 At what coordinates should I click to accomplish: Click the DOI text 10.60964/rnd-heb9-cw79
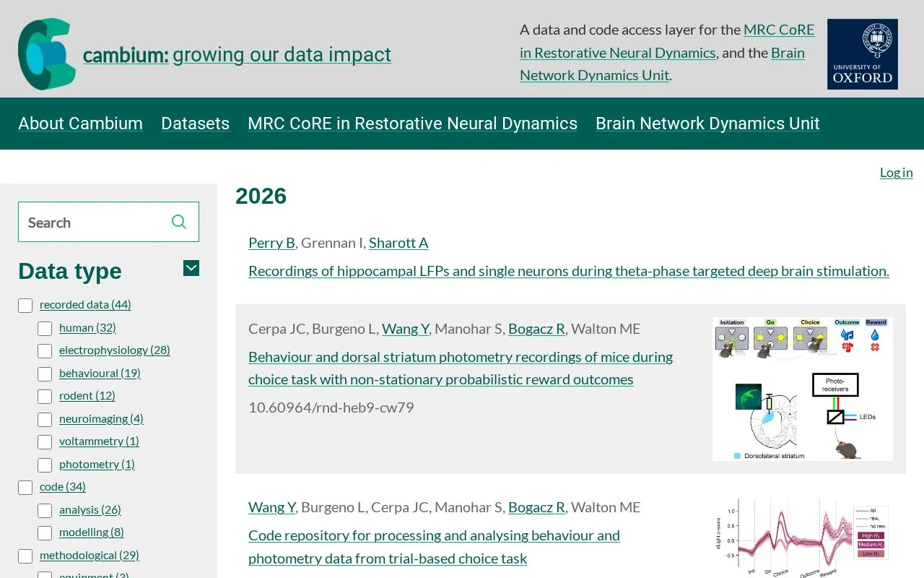click(x=331, y=407)
